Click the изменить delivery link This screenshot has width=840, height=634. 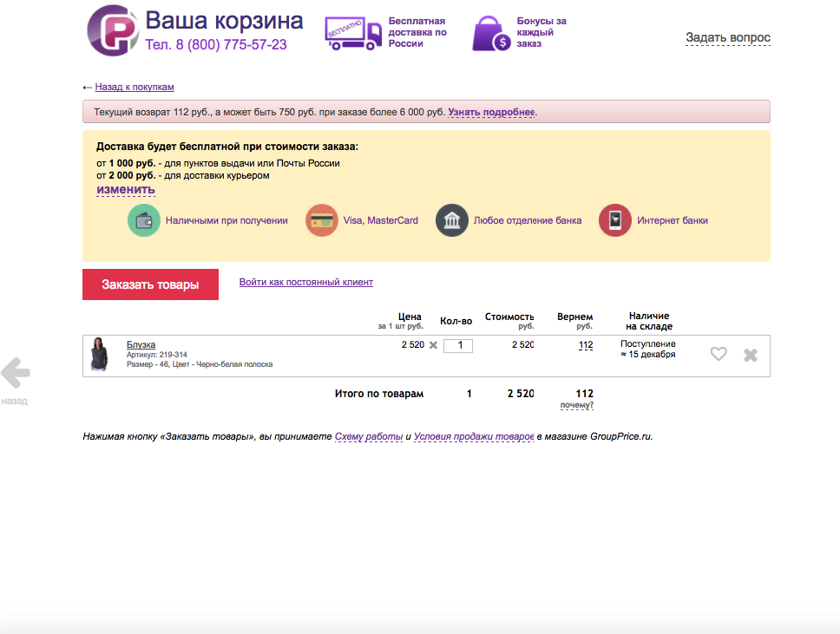coord(125,190)
